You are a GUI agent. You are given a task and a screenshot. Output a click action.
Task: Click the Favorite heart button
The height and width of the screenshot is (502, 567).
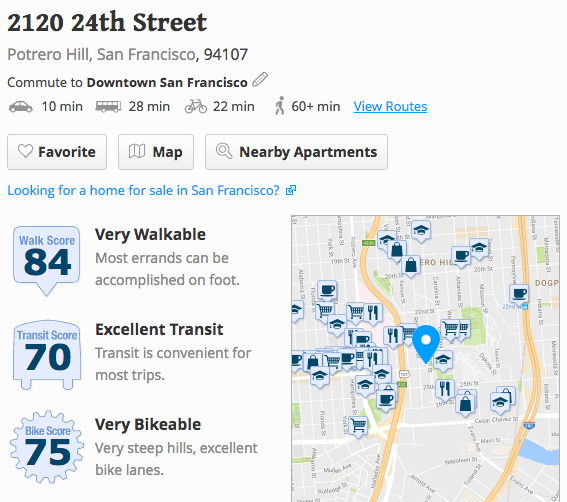[57, 152]
